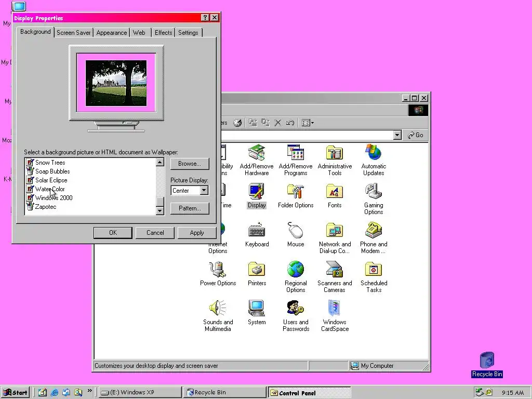532x399 pixels.
Task: Switch to the Web tab
Action: 139,33
